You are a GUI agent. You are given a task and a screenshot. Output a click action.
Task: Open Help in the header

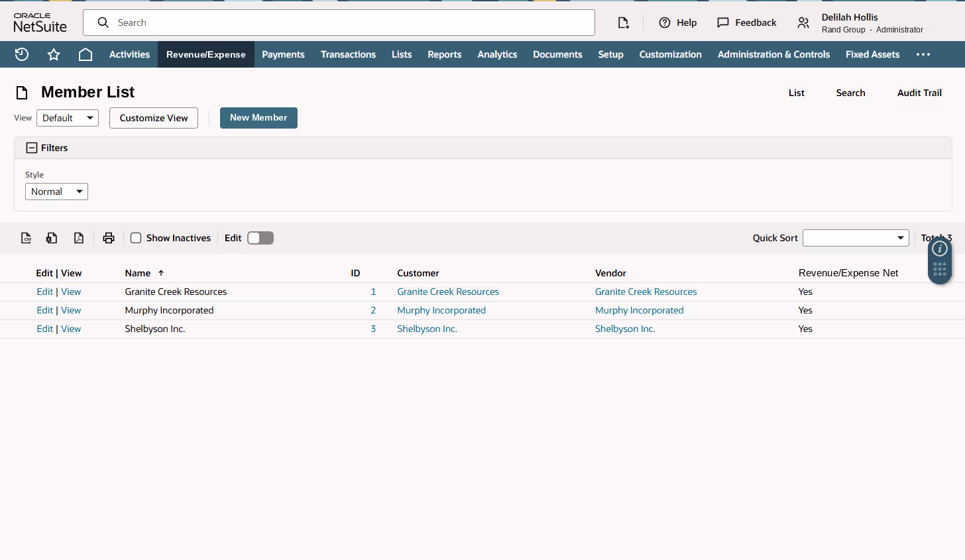tap(678, 23)
